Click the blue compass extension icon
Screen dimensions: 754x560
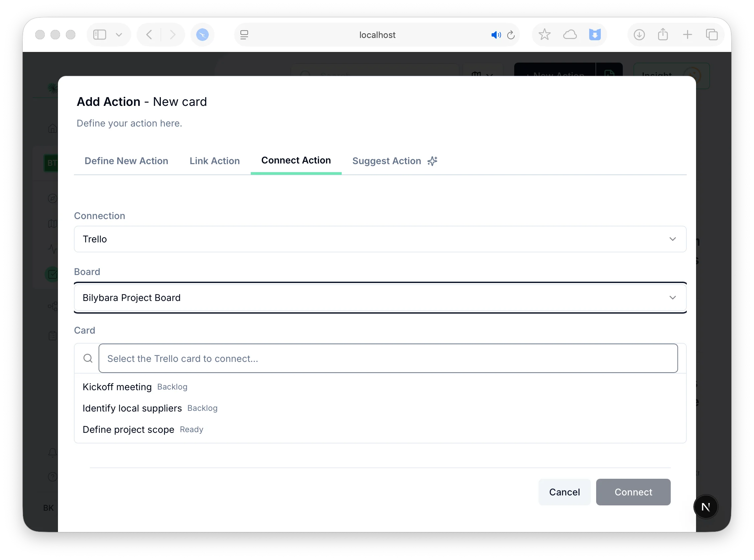click(x=202, y=35)
